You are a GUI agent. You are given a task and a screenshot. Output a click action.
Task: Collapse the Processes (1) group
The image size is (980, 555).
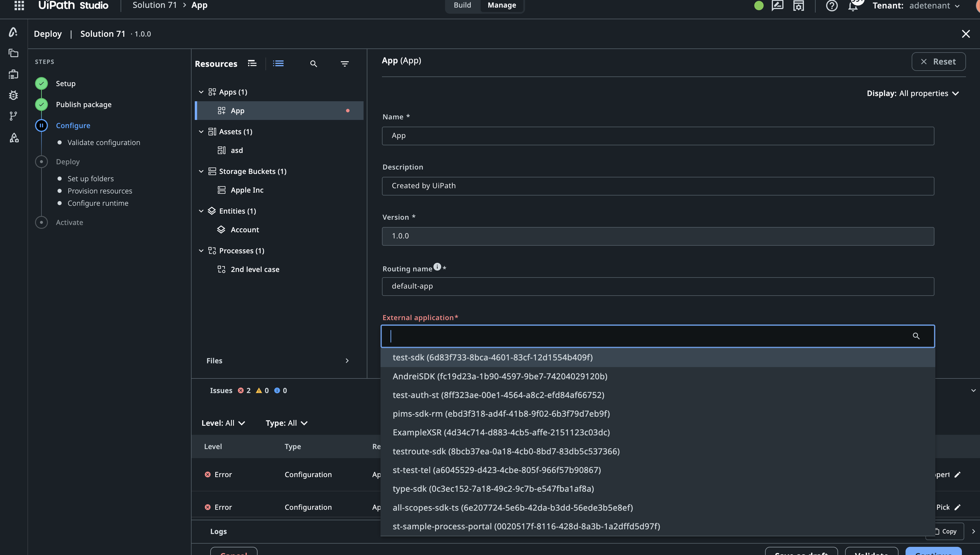(x=201, y=250)
